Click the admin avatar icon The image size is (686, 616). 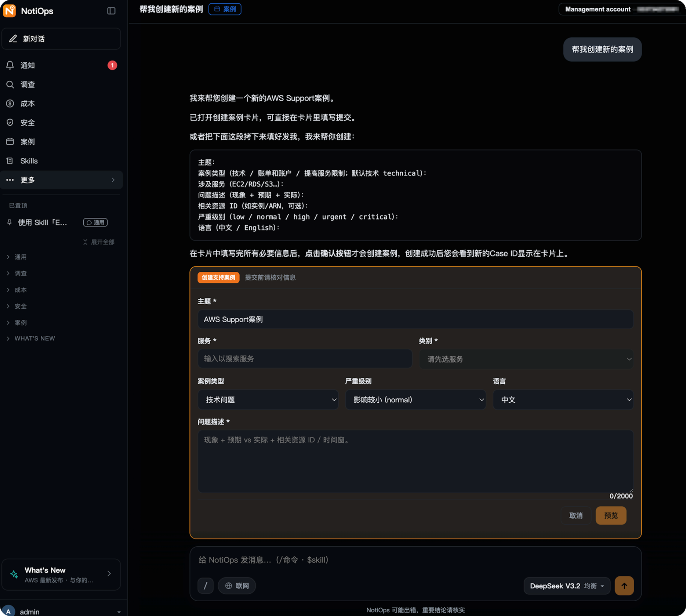point(8,611)
